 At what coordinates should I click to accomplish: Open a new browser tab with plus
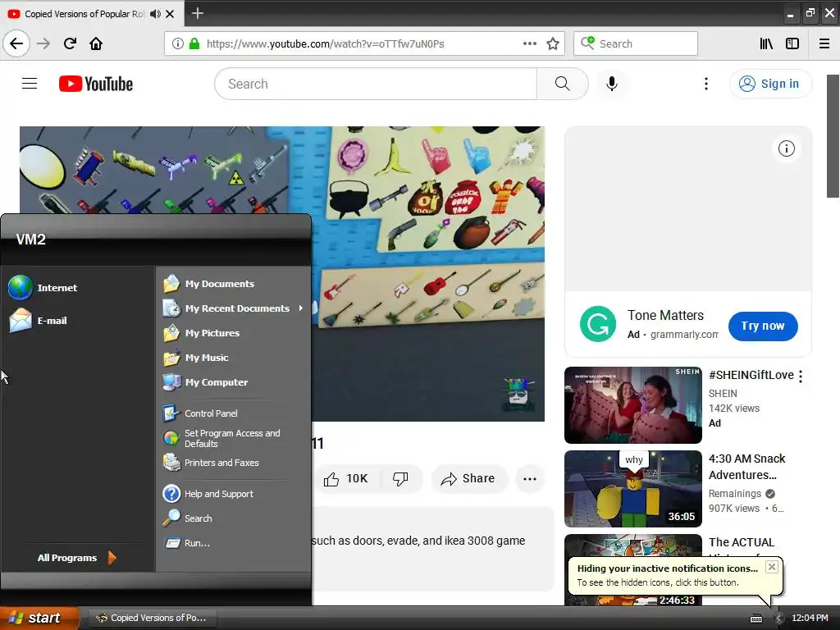197,13
